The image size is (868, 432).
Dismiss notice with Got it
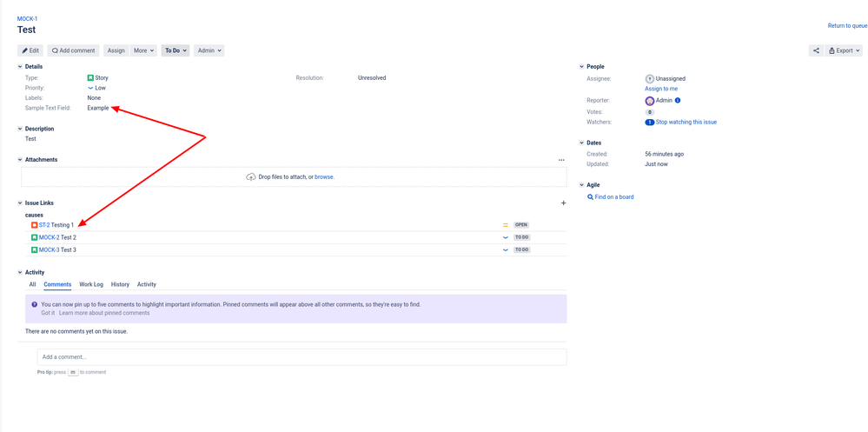(x=48, y=313)
